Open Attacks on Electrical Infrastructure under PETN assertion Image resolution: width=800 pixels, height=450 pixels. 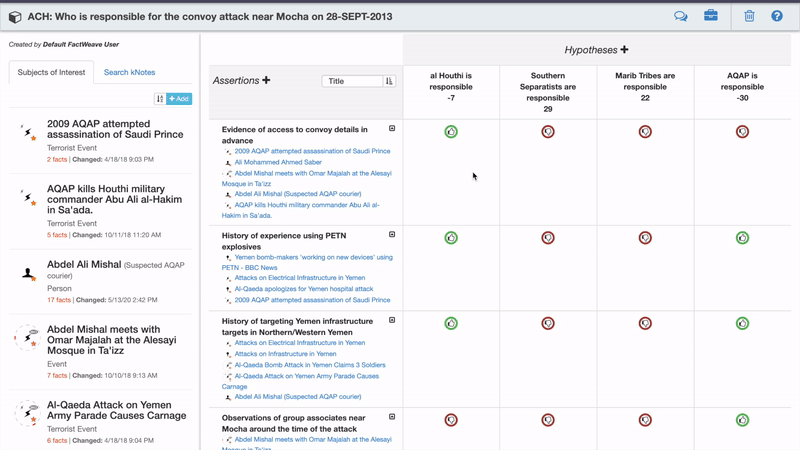click(x=299, y=278)
